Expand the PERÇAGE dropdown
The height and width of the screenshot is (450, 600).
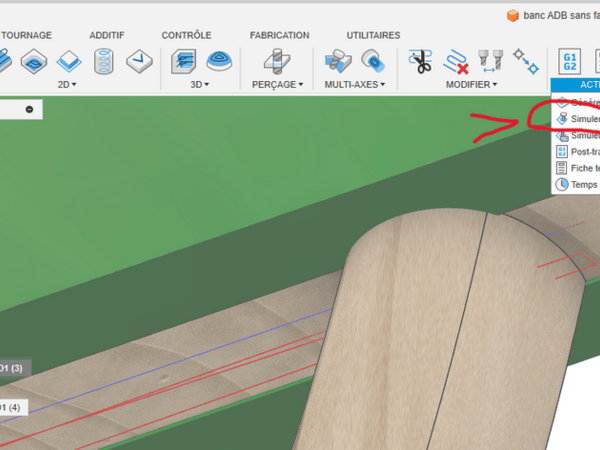278,85
